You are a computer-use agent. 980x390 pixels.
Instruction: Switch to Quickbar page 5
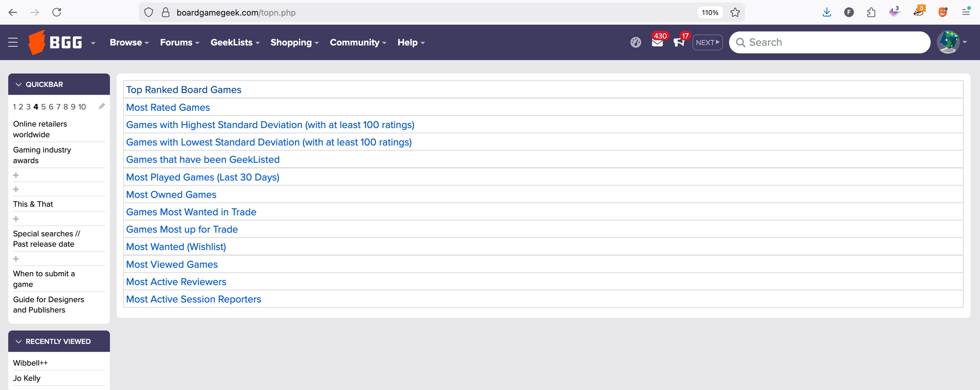coord(44,106)
